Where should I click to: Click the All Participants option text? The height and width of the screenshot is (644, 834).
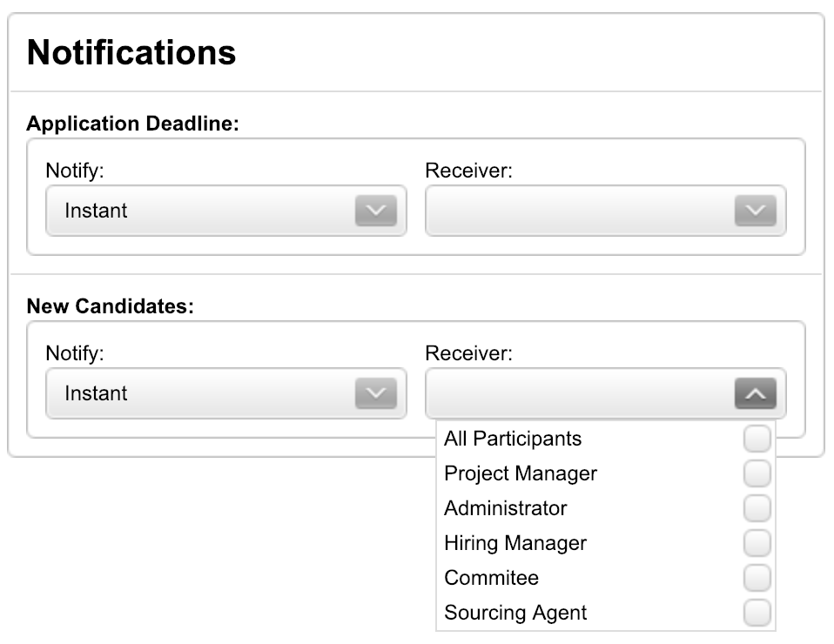point(512,439)
